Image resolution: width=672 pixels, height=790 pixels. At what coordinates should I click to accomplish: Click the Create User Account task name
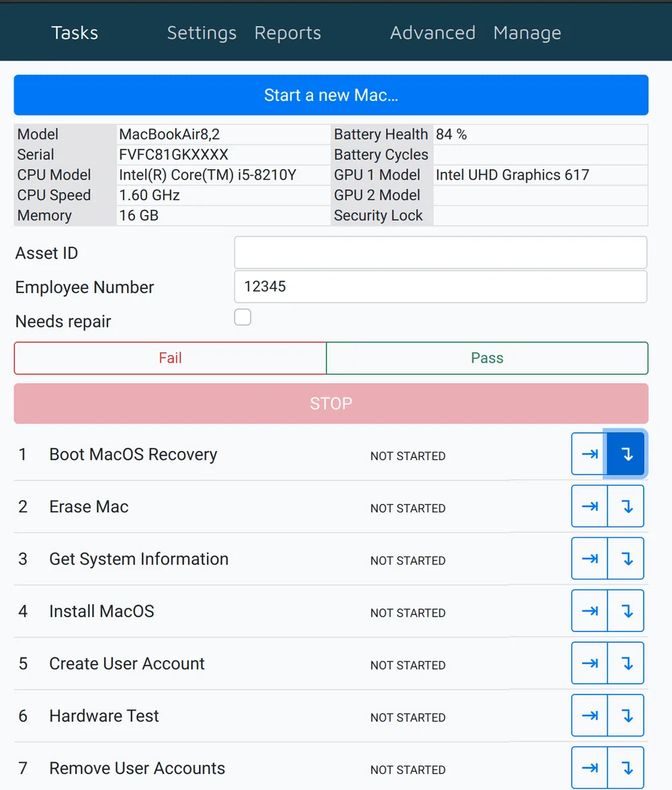click(126, 664)
